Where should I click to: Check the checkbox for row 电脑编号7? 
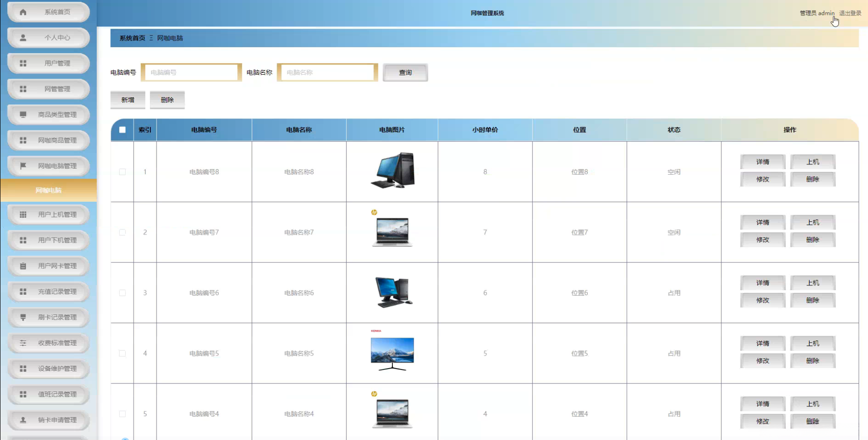point(122,232)
